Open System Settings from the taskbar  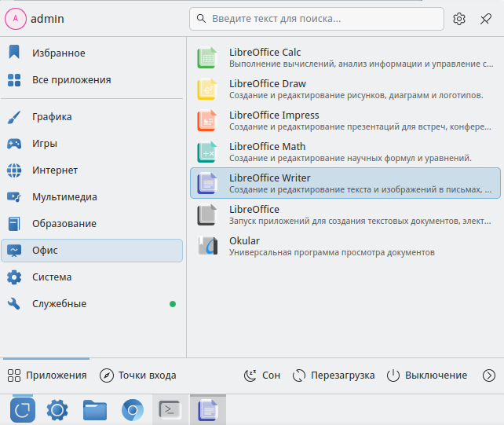[x=57, y=410]
